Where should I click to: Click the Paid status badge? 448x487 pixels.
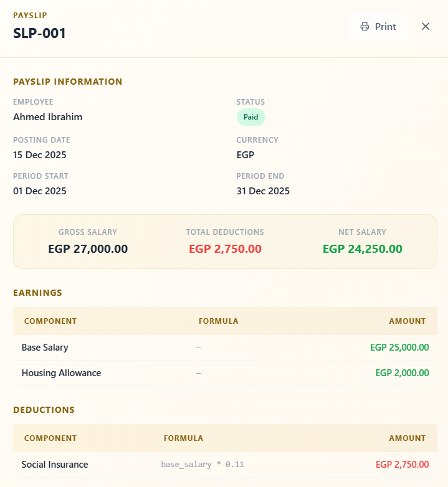[250, 117]
